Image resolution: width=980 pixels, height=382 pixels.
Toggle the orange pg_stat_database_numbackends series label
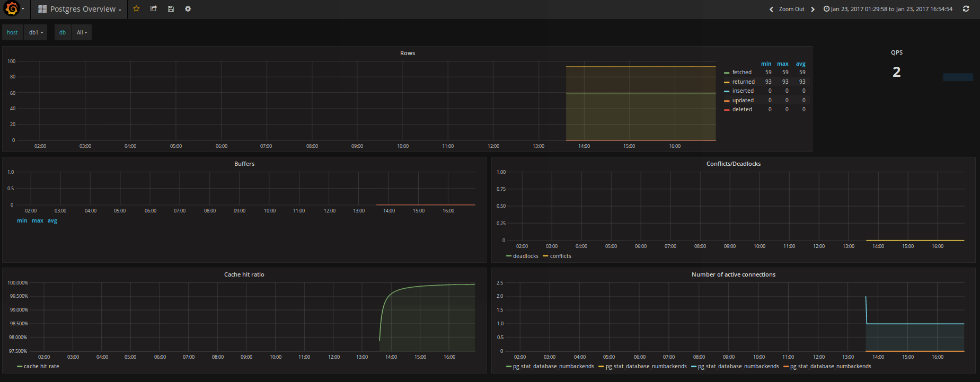[831, 366]
